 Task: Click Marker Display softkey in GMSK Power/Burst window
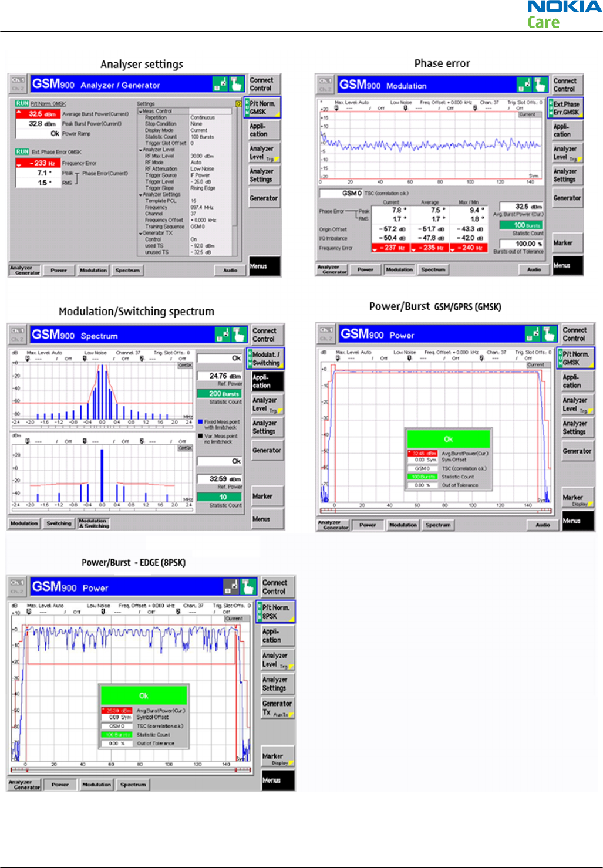coord(577,498)
